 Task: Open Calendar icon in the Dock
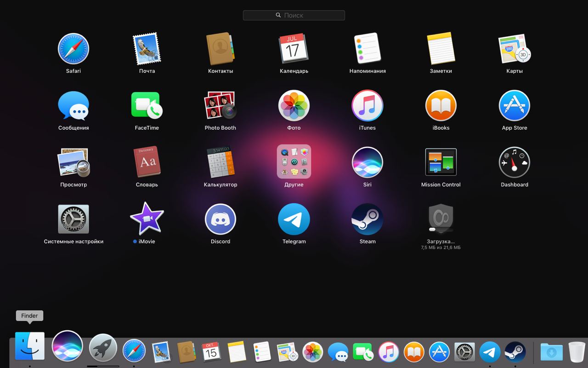tap(211, 352)
